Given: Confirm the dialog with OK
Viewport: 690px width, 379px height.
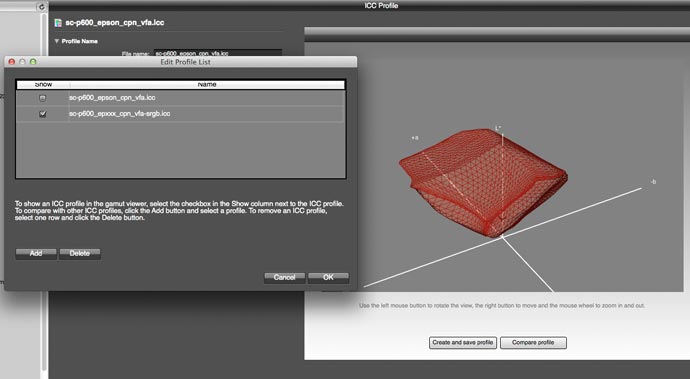Looking at the screenshot, I should pos(328,277).
